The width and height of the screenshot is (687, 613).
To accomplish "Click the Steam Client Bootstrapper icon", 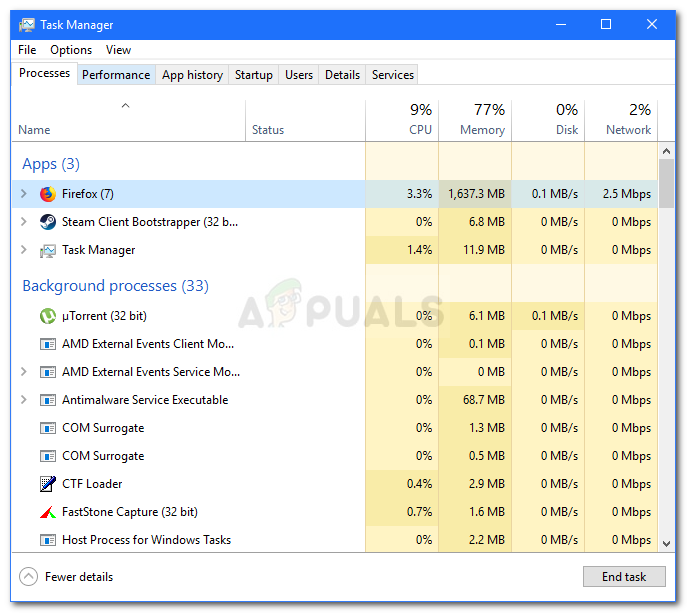I will pos(48,222).
